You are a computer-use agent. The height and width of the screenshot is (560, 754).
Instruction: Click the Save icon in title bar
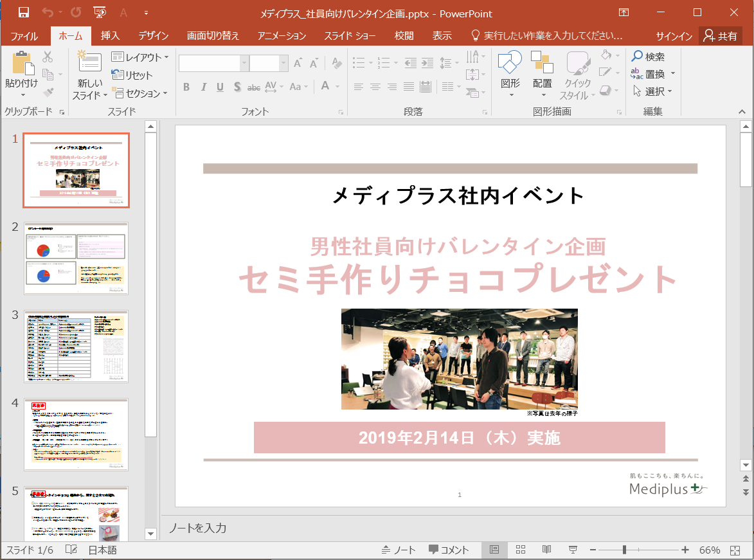[23, 12]
